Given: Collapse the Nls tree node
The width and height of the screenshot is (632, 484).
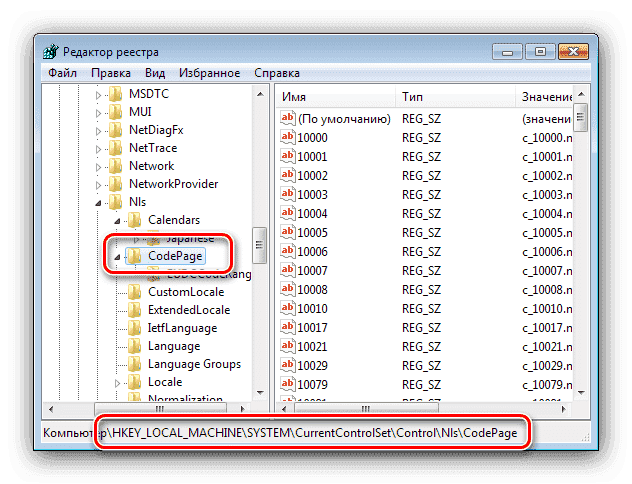Looking at the screenshot, I should pyautogui.click(x=98, y=202).
